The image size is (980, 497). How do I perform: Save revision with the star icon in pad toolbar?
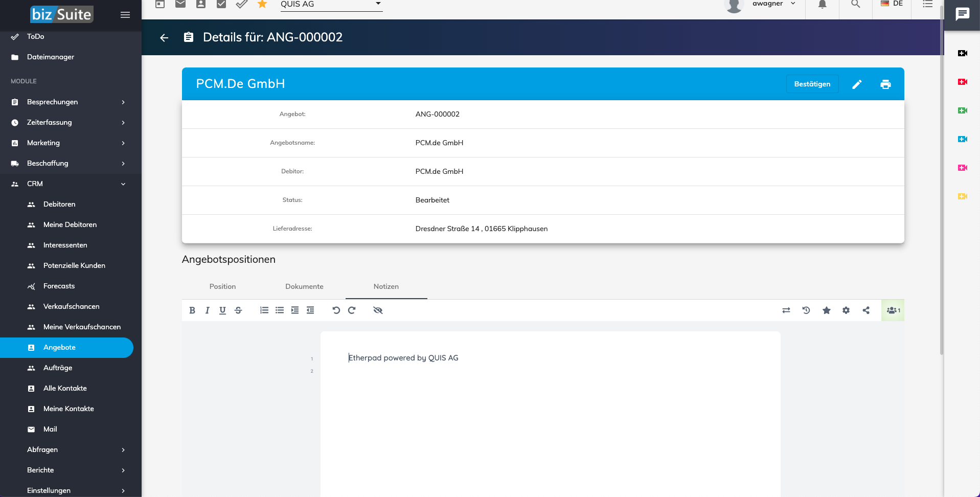coord(827,310)
